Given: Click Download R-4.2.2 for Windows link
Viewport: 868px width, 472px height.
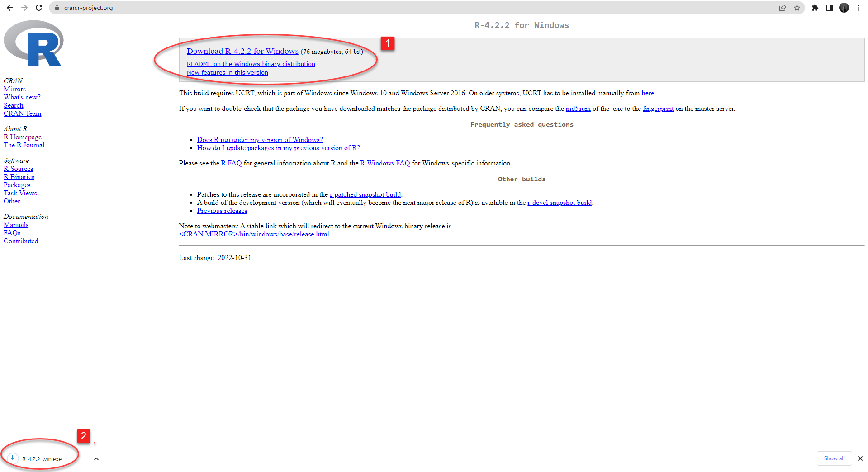Looking at the screenshot, I should click(x=242, y=51).
